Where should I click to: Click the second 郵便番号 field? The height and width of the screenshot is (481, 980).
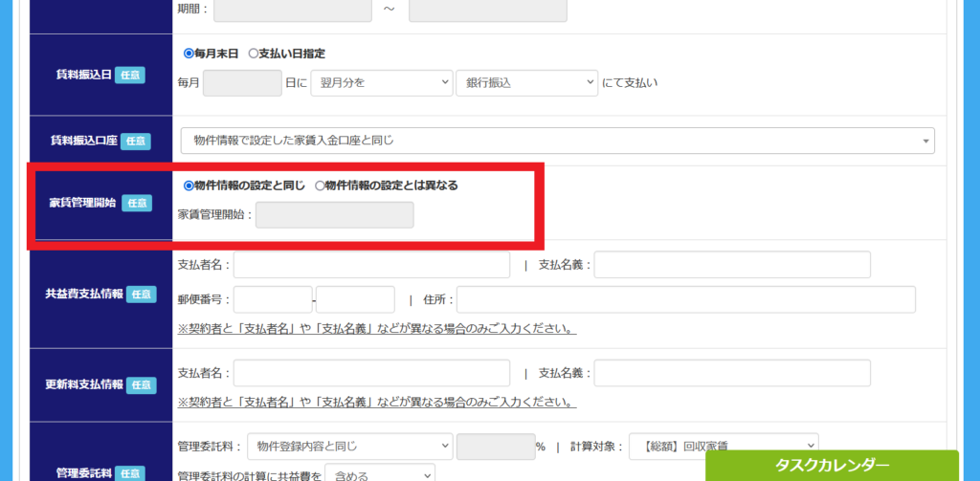(x=356, y=300)
